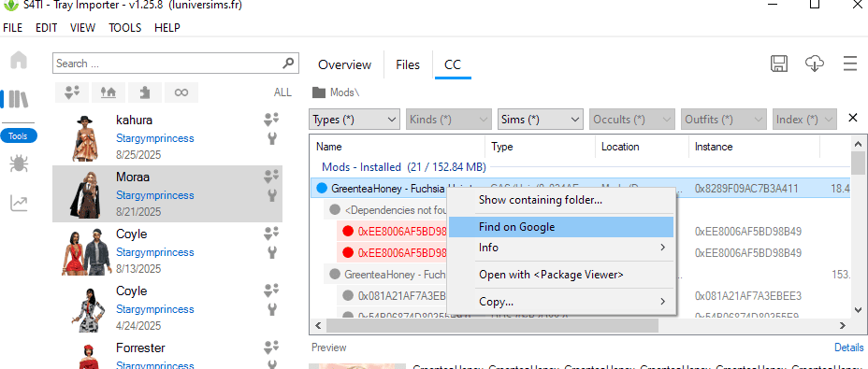Screen dimensions: 868x369
Task: Open the EDIT menu
Action: [47, 28]
